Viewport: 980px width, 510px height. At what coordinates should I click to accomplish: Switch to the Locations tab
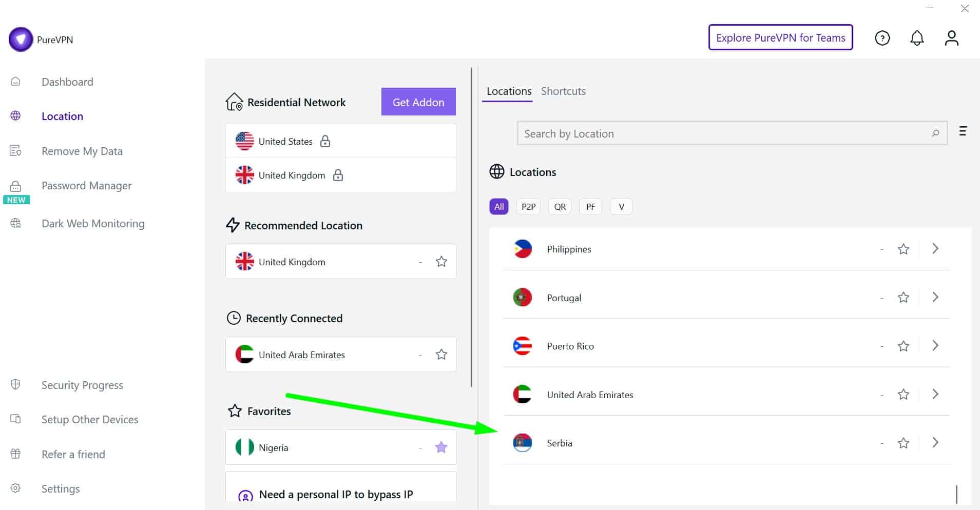click(x=509, y=91)
